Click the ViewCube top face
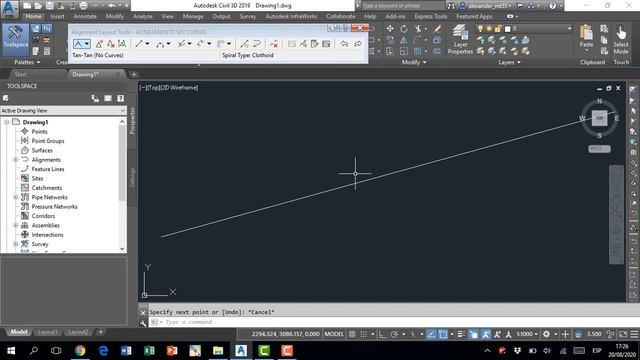The width and height of the screenshot is (640, 360). [600, 118]
